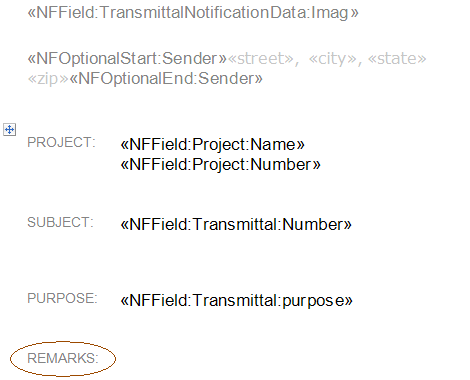Click the «street» placeholder
Viewport: 470px width, 380px height.
coord(260,59)
